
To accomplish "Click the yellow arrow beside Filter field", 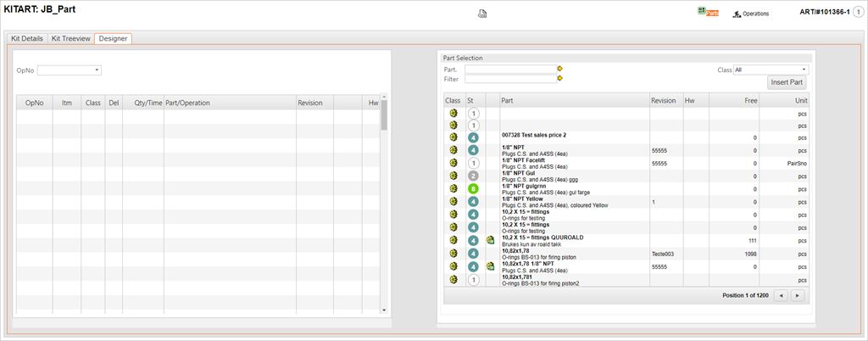I will pyautogui.click(x=559, y=79).
